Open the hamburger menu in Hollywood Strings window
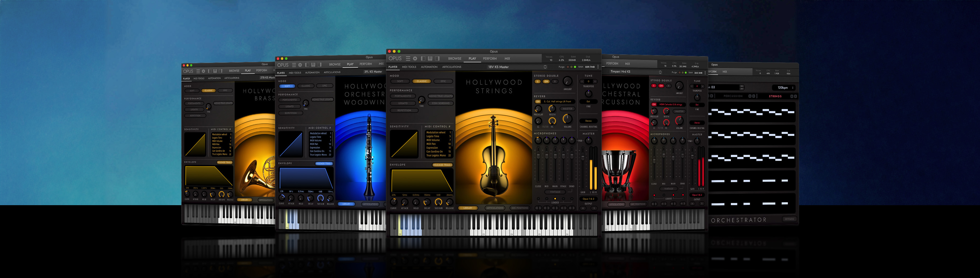 click(408, 58)
